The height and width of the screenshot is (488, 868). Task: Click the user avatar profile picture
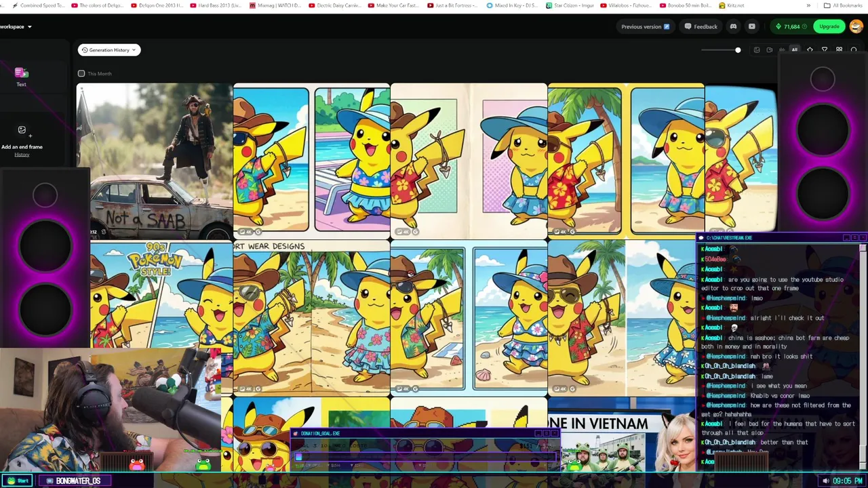855,26
